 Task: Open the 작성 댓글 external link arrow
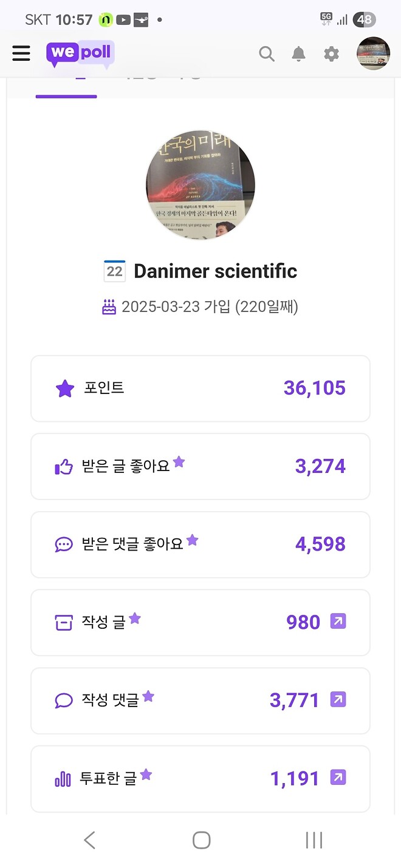click(337, 700)
